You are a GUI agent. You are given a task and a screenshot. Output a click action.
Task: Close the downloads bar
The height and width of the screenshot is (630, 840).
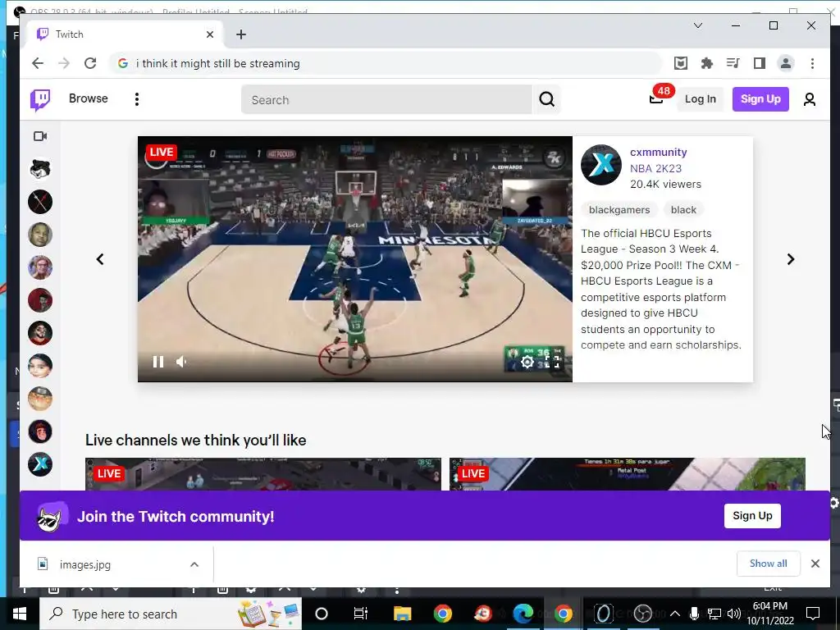click(x=815, y=564)
